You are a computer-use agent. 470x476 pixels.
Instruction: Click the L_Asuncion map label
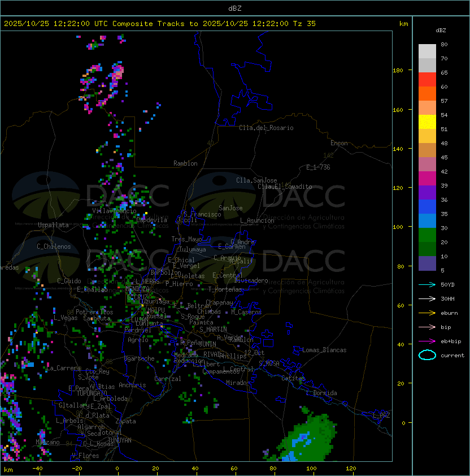click(x=257, y=220)
